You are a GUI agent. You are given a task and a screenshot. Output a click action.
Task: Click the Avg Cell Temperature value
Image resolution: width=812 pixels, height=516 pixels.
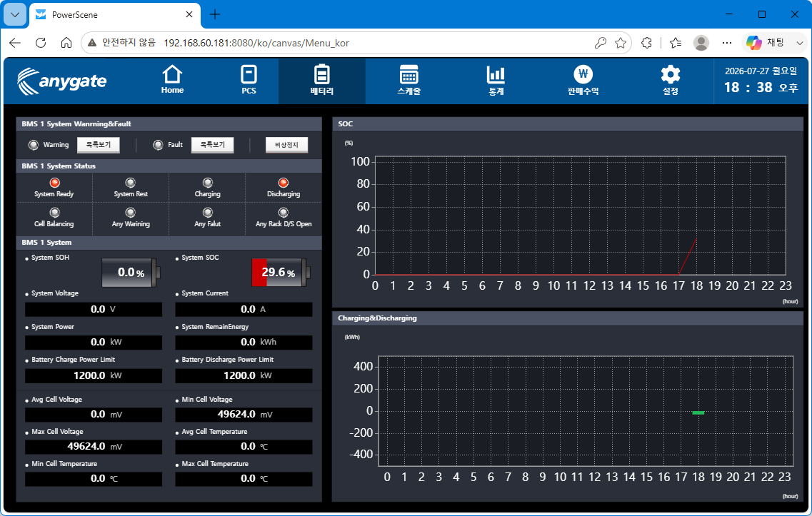coord(244,447)
